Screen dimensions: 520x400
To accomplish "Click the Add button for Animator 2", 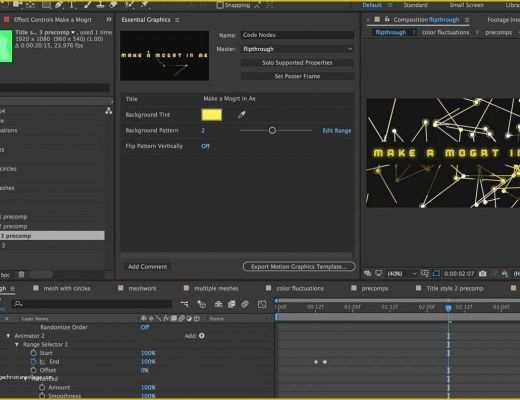I will pyautogui.click(x=202, y=336).
